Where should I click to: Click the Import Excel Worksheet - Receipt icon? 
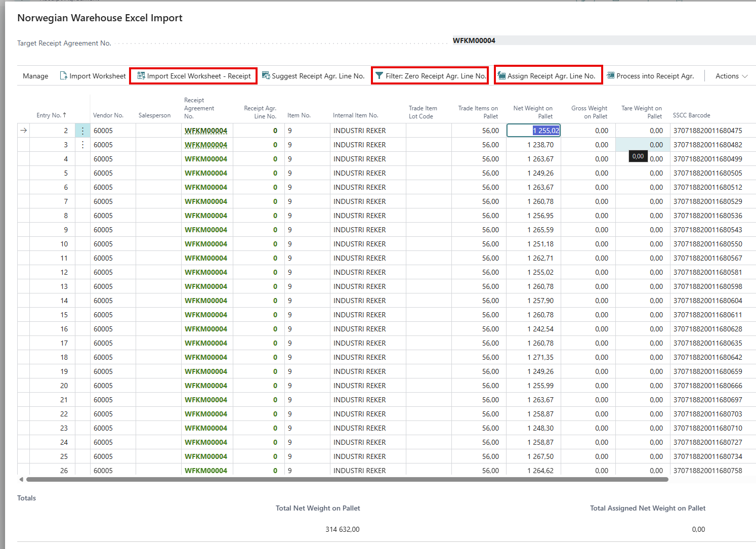(x=141, y=76)
